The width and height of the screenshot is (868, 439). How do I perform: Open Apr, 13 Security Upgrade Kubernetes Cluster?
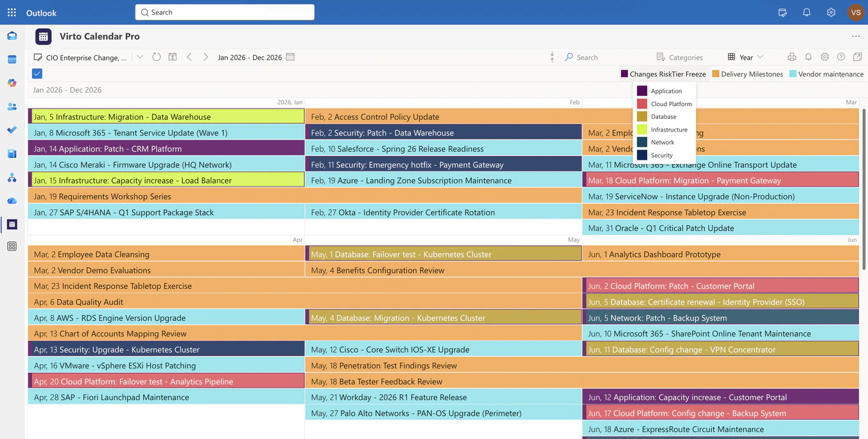point(166,350)
